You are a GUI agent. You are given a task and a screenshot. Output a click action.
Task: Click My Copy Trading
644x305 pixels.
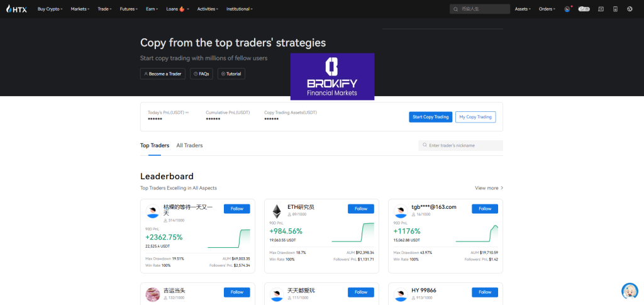coord(475,117)
